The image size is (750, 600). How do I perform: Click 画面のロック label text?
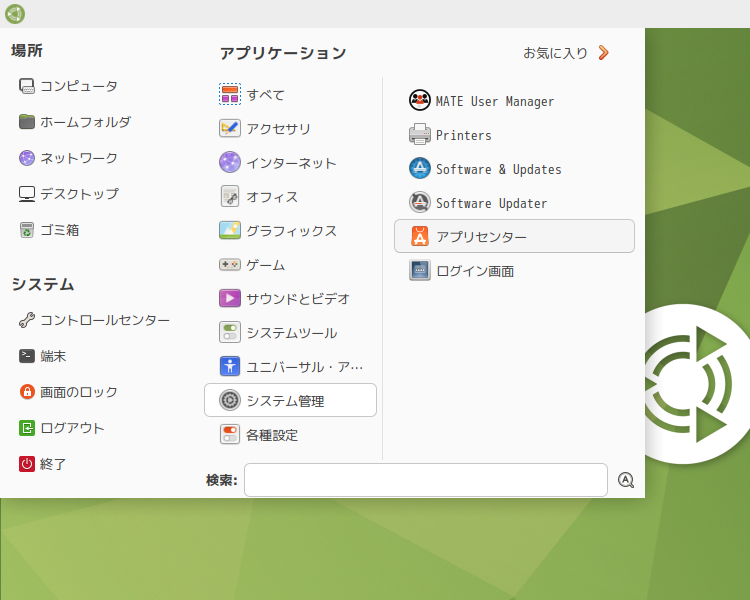click(x=79, y=392)
